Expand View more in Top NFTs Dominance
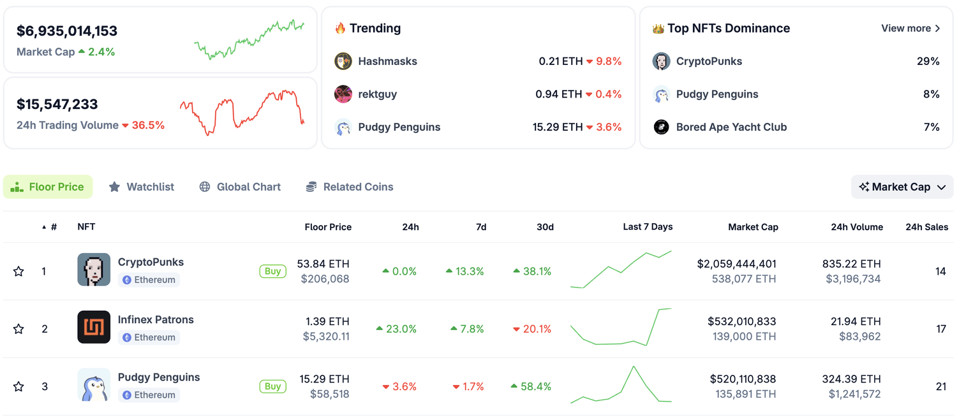 tap(910, 28)
